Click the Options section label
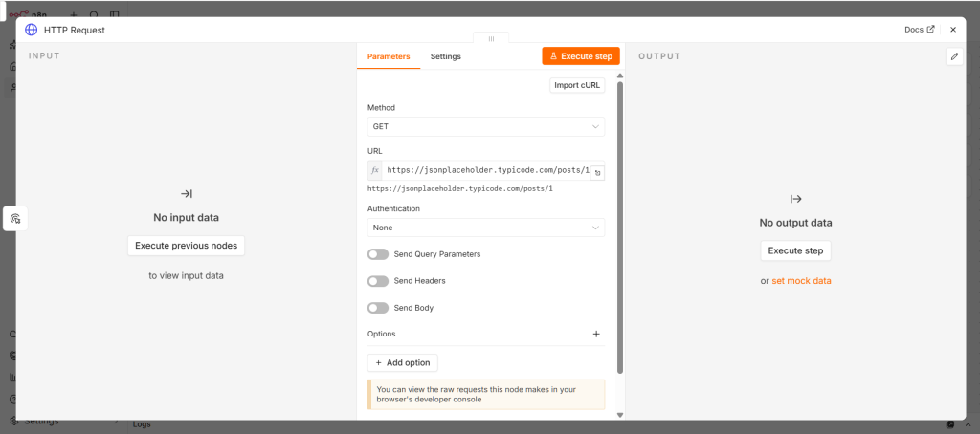 click(381, 334)
